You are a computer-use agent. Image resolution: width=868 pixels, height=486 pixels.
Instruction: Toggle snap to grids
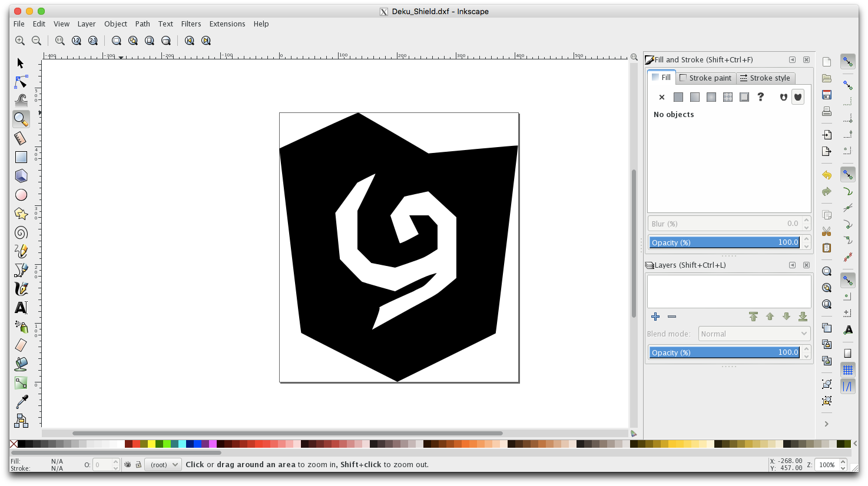(848, 370)
